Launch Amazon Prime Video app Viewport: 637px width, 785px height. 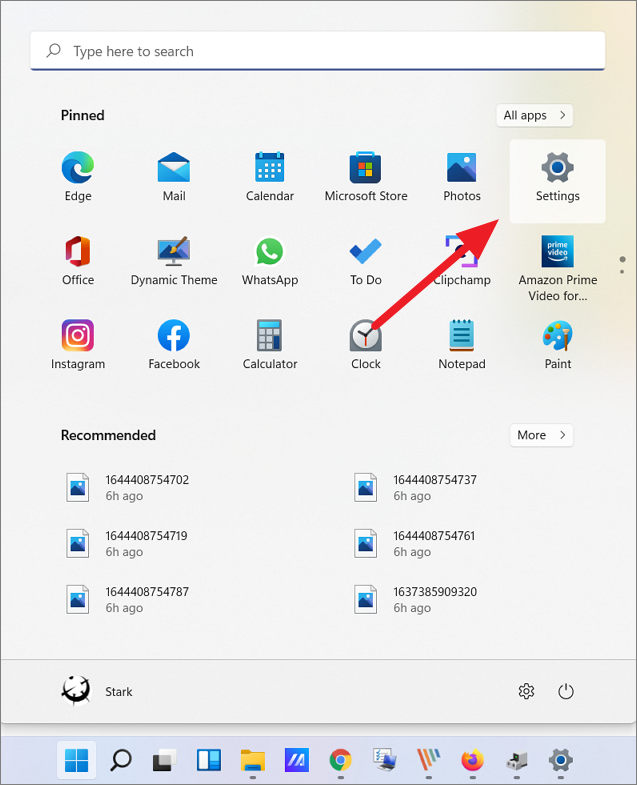(557, 268)
